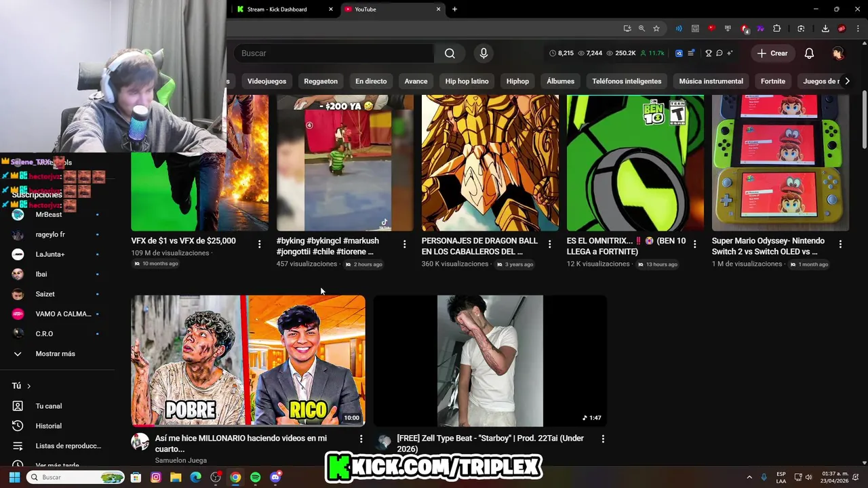Open options for Zell Type Beat video

(x=602, y=439)
